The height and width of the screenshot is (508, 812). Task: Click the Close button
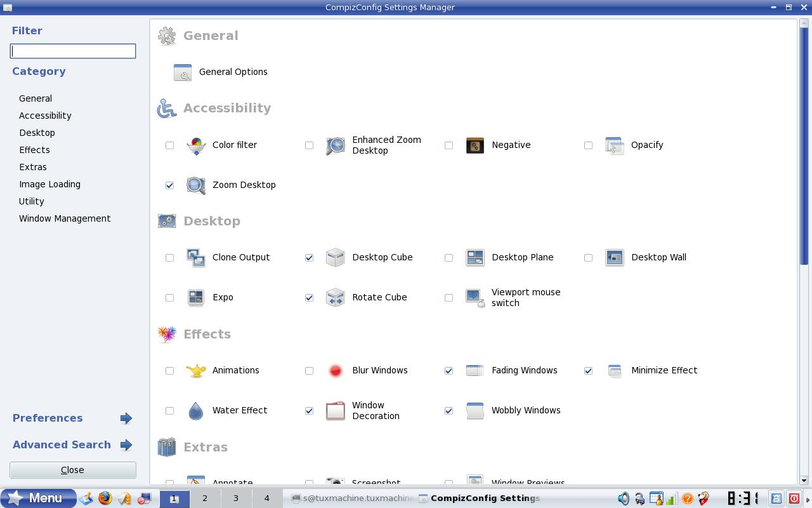coord(73,470)
